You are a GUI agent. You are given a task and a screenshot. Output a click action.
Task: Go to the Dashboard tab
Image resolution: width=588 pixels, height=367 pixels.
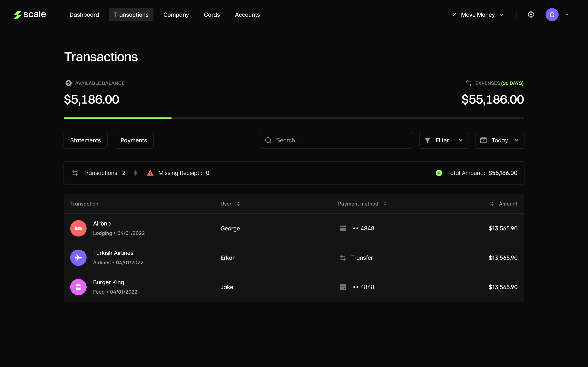(x=84, y=14)
